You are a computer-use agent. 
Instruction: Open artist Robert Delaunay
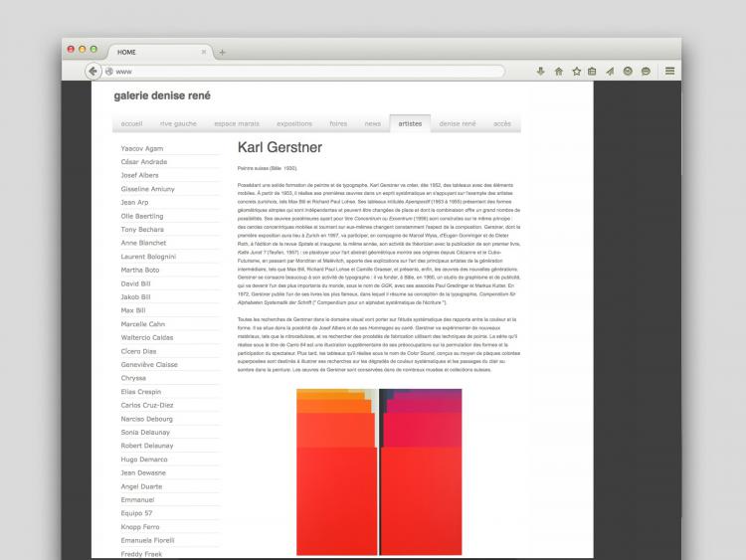[x=147, y=446]
